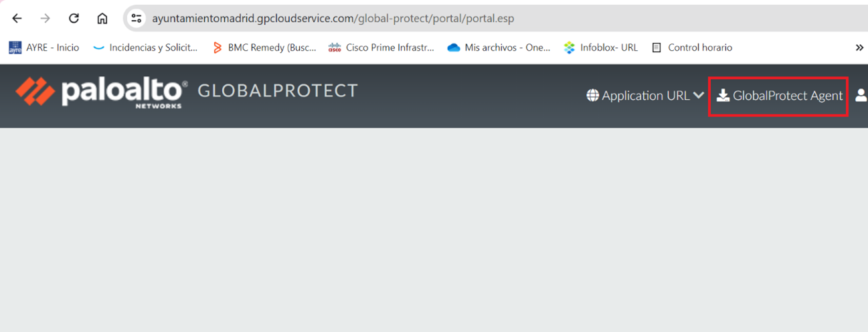The height and width of the screenshot is (332, 868).
Task: Click the browser Back arrow
Action: (x=17, y=19)
